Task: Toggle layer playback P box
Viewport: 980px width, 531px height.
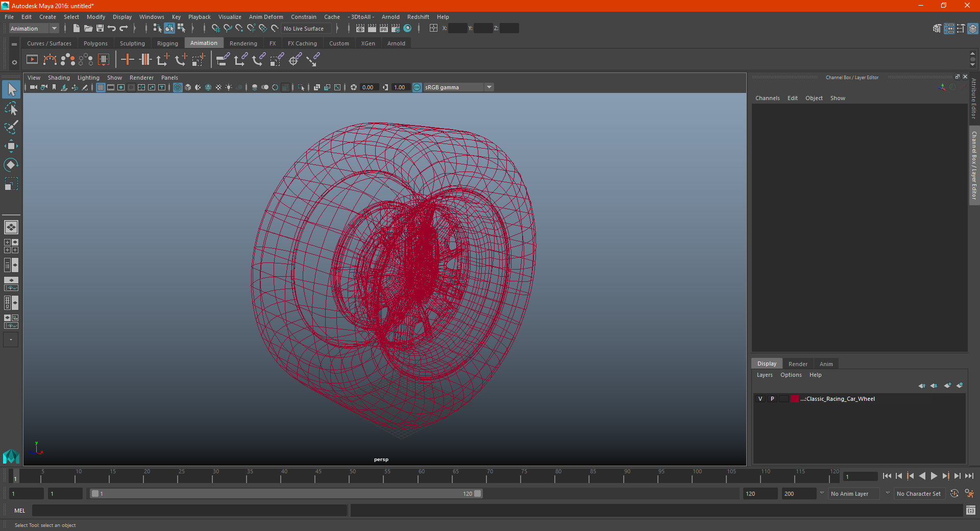Action: (x=772, y=399)
